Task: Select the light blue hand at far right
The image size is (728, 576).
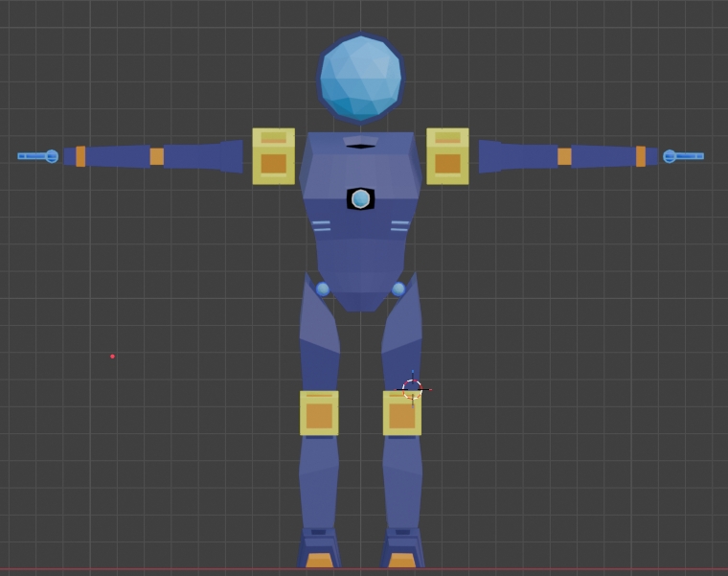Action: click(684, 156)
